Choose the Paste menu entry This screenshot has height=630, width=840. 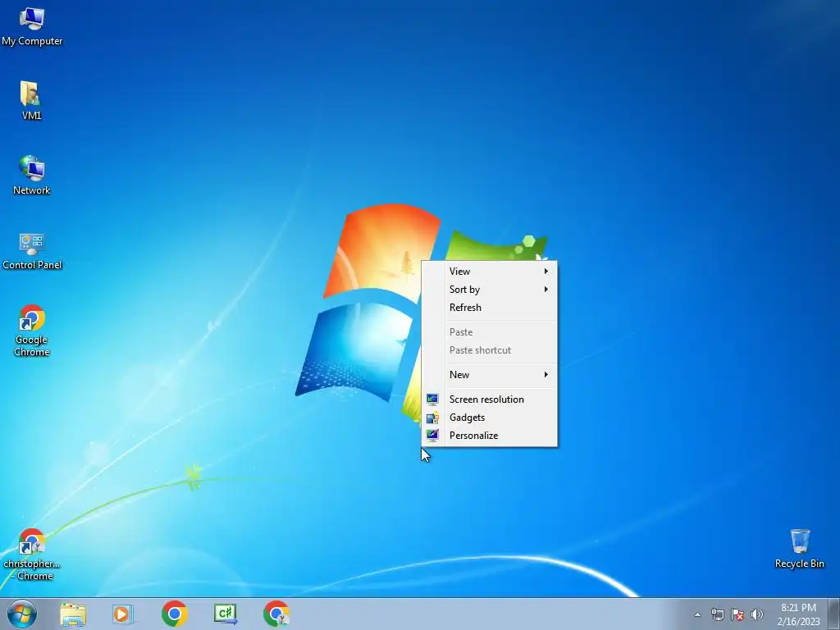coord(490,332)
